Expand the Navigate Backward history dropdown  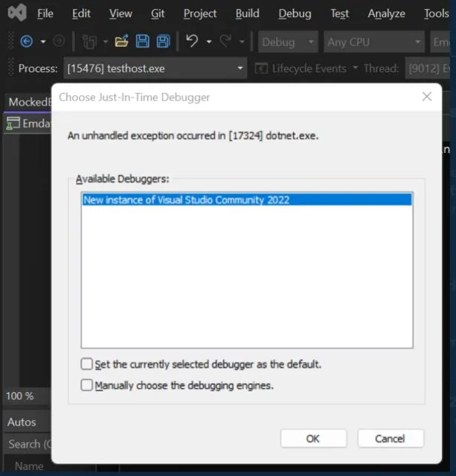(43, 42)
